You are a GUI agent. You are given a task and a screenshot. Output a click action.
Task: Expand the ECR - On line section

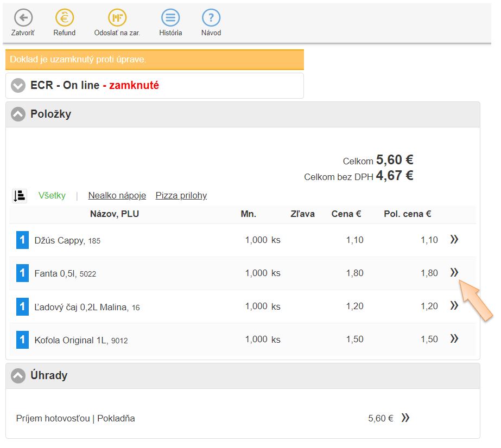[18, 86]
